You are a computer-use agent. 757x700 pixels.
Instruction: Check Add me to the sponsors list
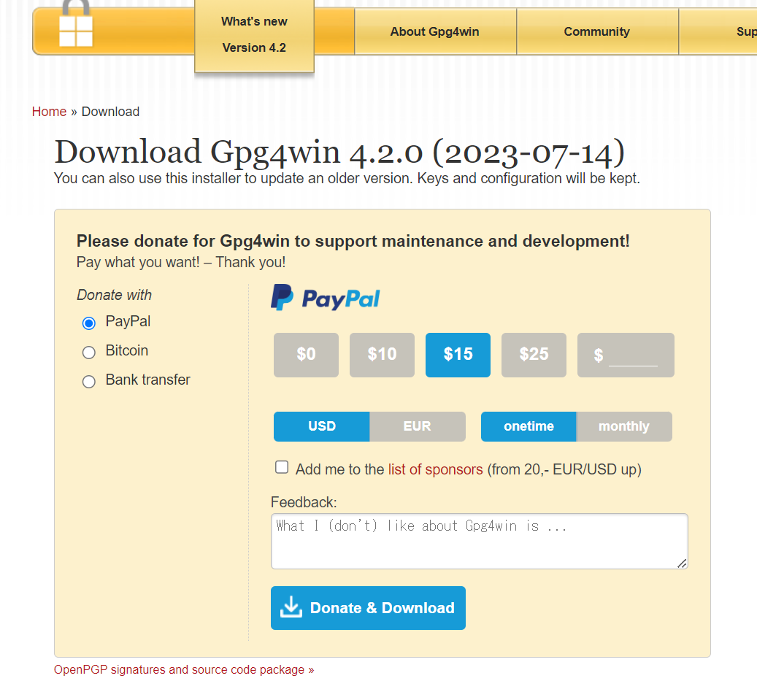pos(282,467)
